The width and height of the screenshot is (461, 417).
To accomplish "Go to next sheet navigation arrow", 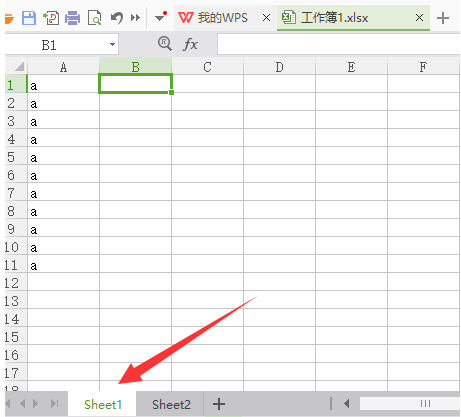I will pos(36,404).
